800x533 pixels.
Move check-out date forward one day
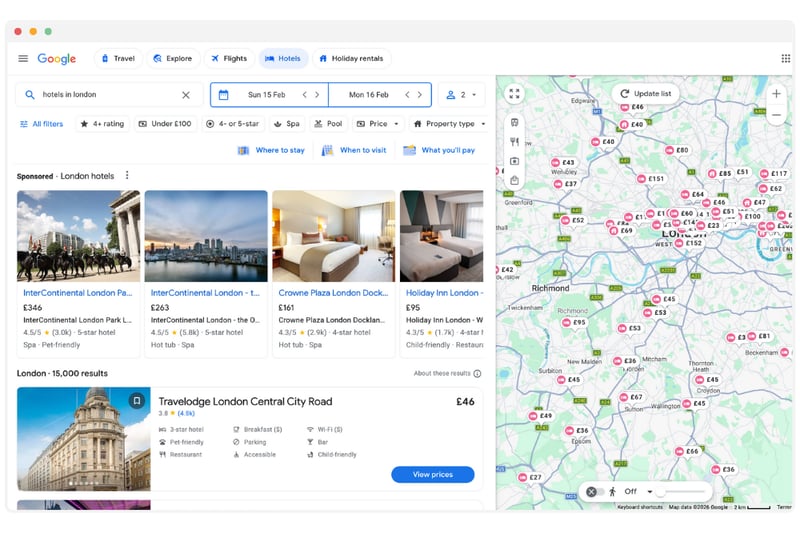pyautogui.click(x=420, y=95)
